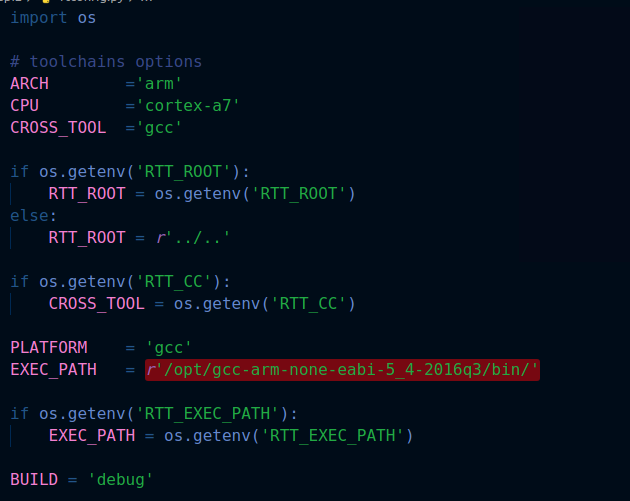Click the '# toolchains options' comment
Viewport: 630px width, 501px height.
(x=106, y=61)
